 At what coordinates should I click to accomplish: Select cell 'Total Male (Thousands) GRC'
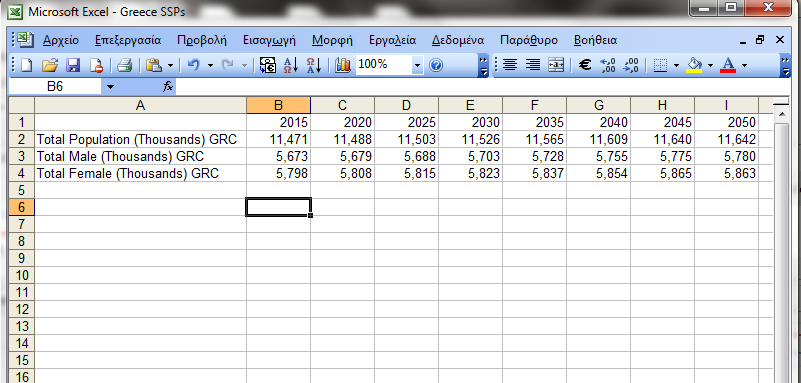point(140,156)
